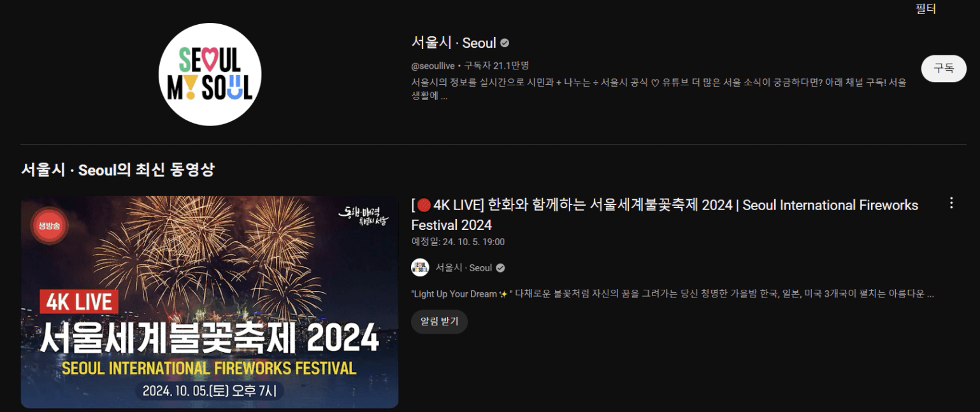The image size is (980, 412).
Task: Open the Seoul International Fireworks Festival 2024 video title
Action: [x=665, y=215]
